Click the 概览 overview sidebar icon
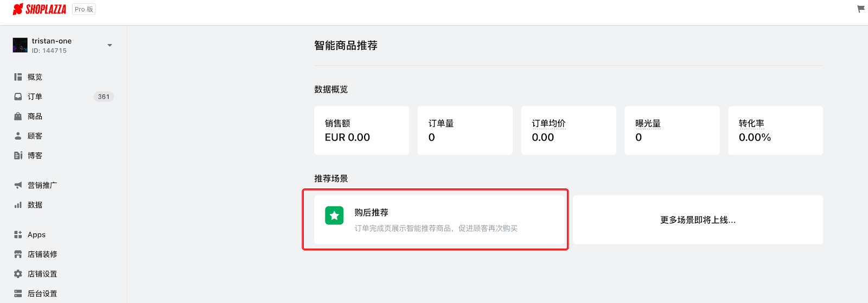Viewport: 868px width, 303px height. click(x=18, y=77)
